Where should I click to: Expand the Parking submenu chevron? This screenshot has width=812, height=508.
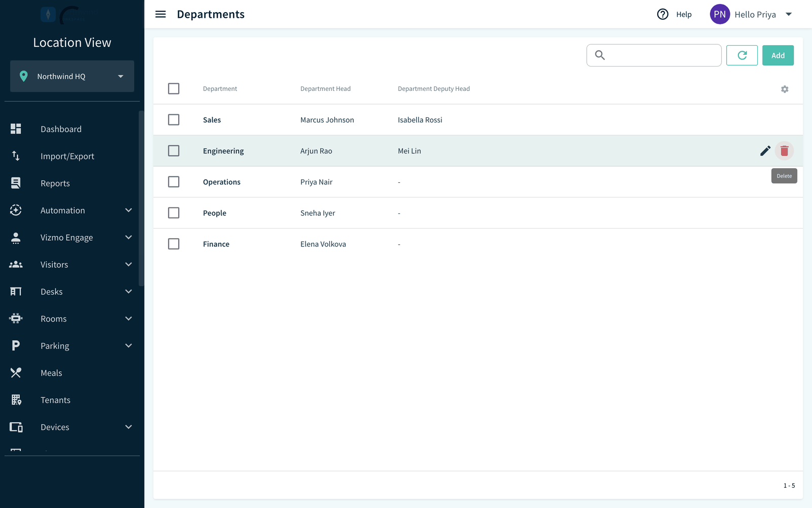coord(128,345)
